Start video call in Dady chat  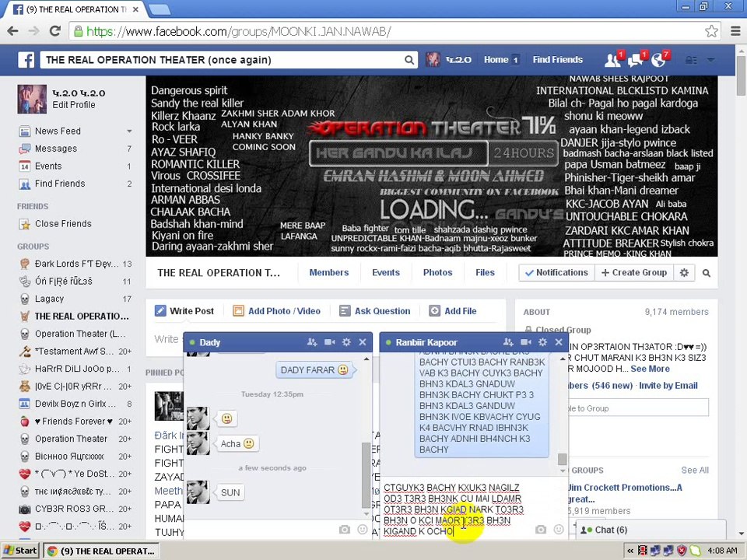329,342
